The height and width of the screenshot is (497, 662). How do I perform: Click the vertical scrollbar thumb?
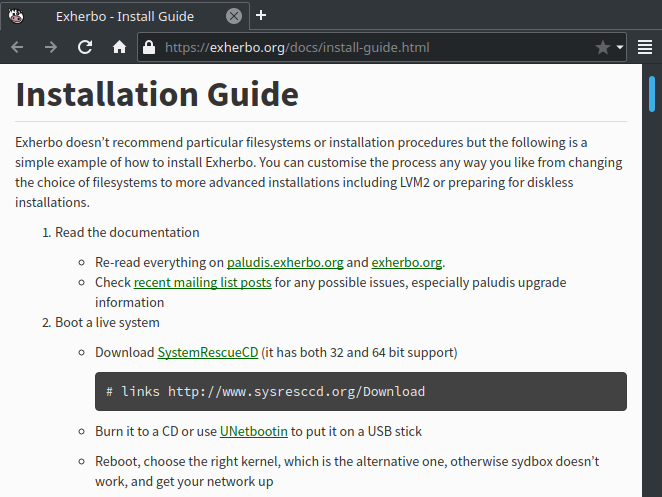pyautogui.click(x=652, y=94)
